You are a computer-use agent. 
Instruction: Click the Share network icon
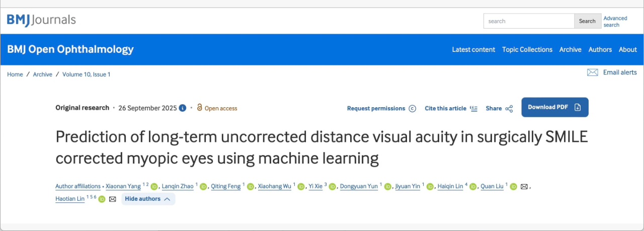509,109
